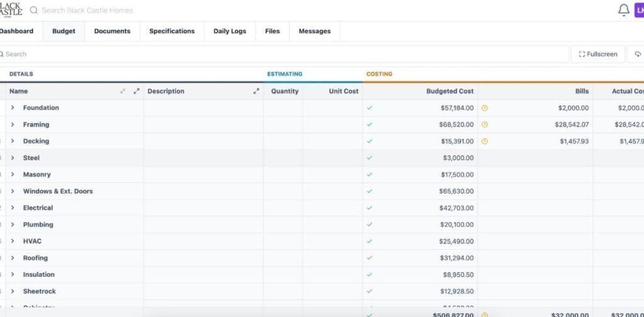The image size is (644, 317).
Task: Click the green checkmark in the Foundation row
Action: click(x=369, y=108)
